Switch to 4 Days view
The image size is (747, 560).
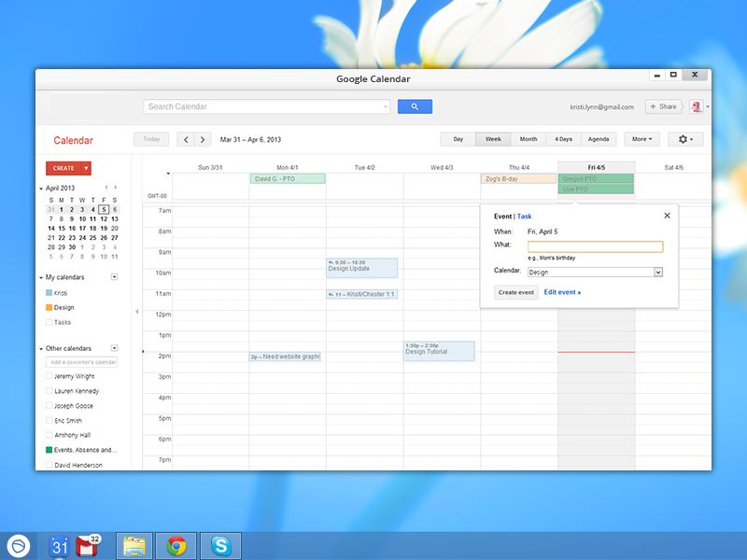tap(564, 139)
